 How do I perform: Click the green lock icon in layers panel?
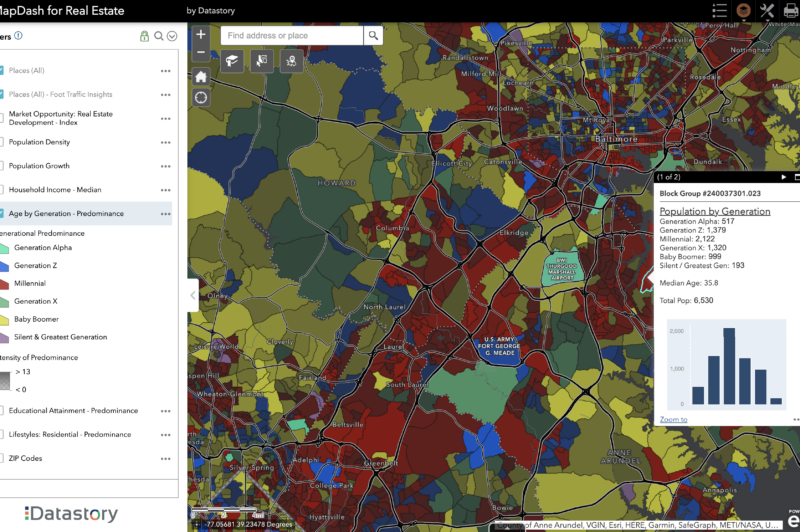click(144, 36)
